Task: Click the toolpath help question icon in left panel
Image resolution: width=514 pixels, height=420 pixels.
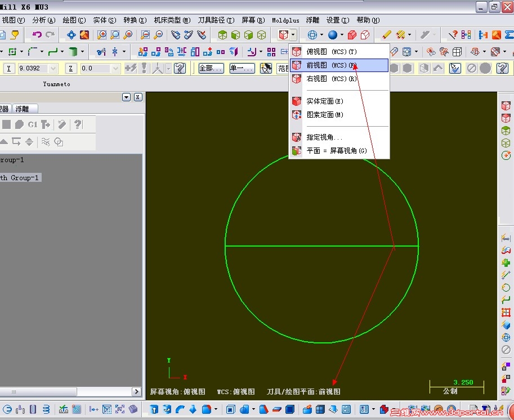Action: pyautogui.click(x=78, y=124)
